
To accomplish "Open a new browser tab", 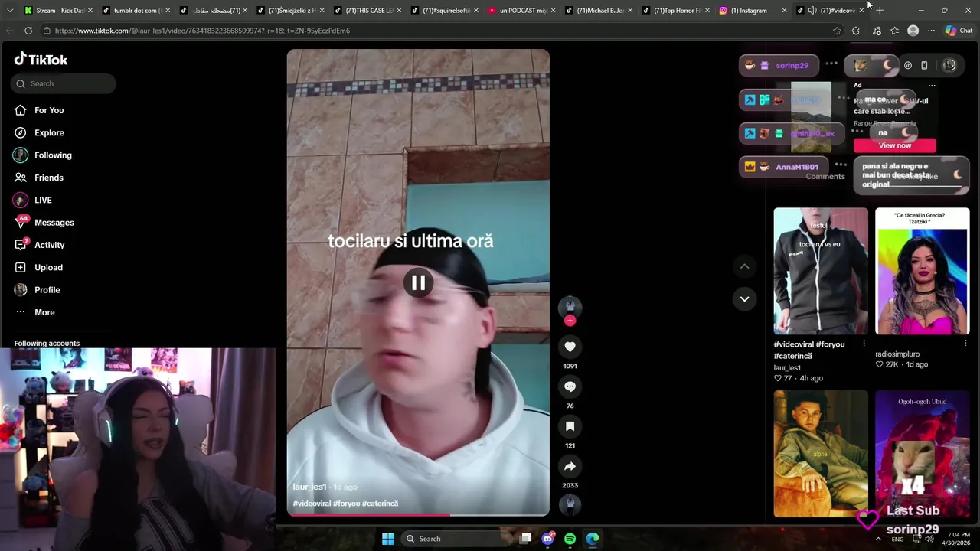I will (x=879, y=11).
